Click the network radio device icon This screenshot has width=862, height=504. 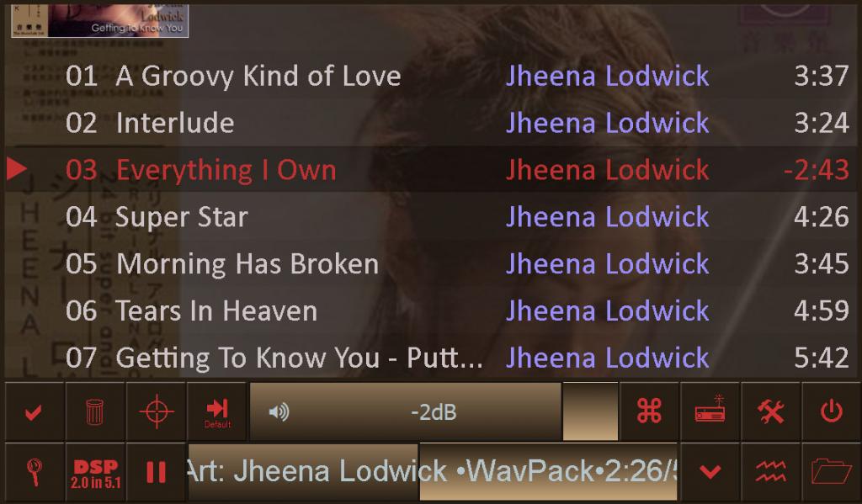point(710,411)
